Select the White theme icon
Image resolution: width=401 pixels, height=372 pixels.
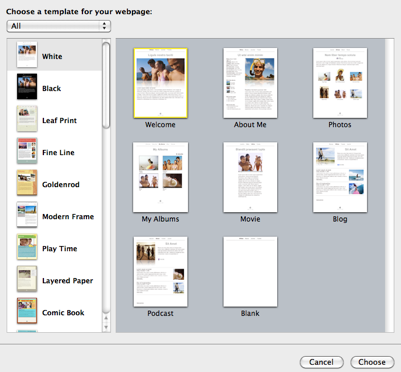27,55
